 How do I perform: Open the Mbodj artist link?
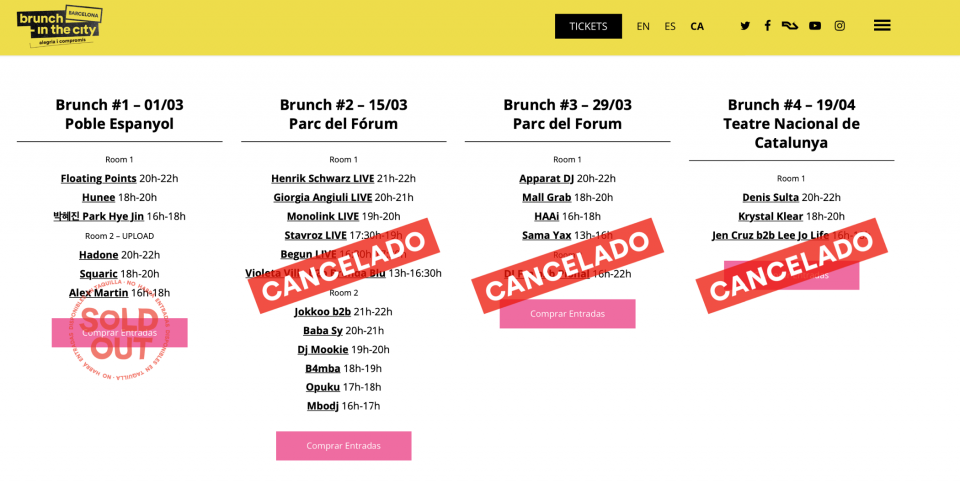(322, 405)
